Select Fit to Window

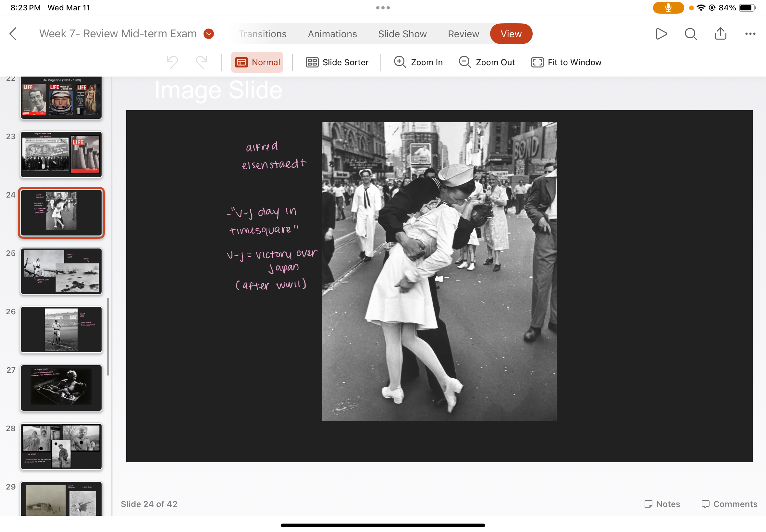pos(566,62)
